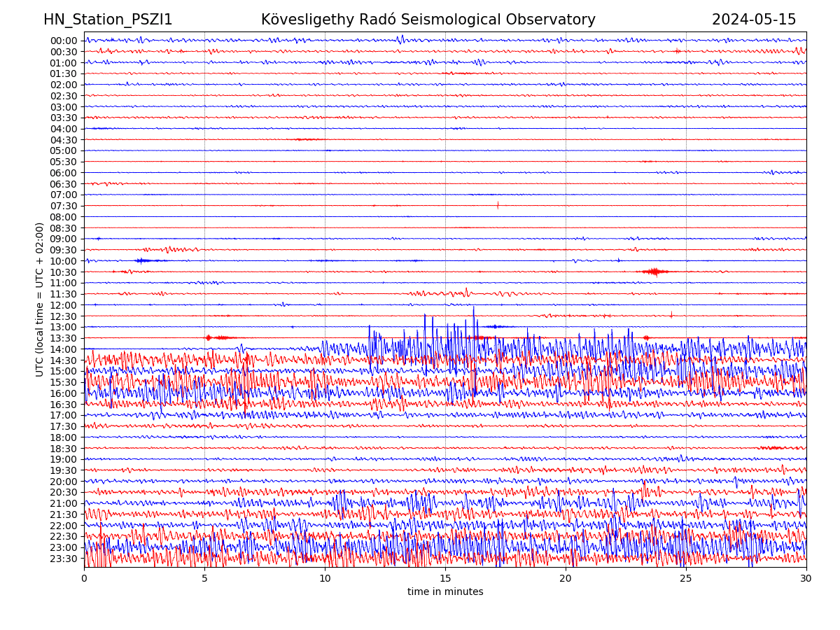Click the 18:30 row time label
This screenshot has height=630, width=840.
click(x=64, y=449)
